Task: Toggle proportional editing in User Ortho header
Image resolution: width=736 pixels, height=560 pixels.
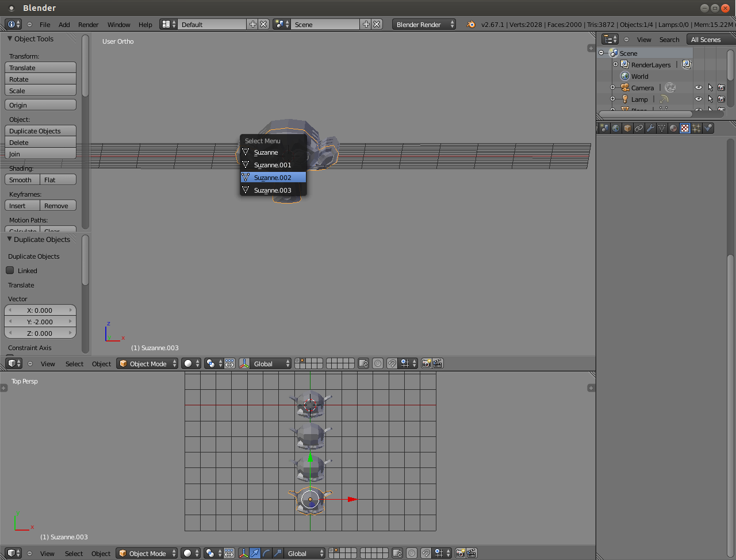Action: [x=378, y=363]
